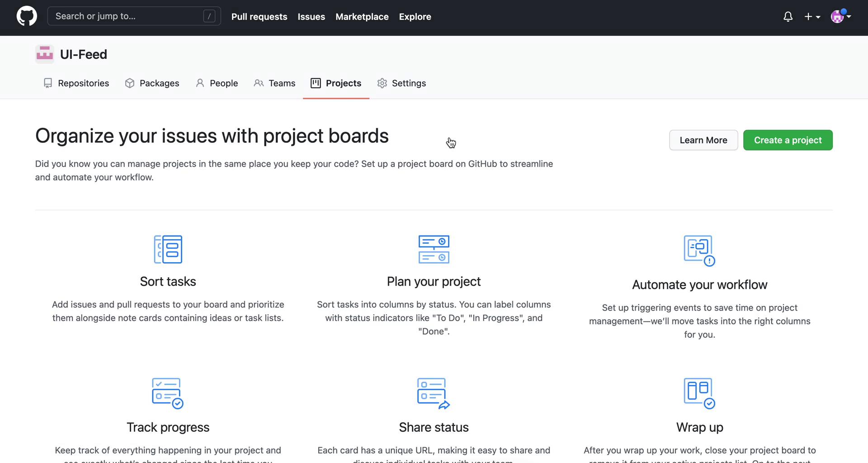Switch to the Repositories tab

[x=76, y=83]
